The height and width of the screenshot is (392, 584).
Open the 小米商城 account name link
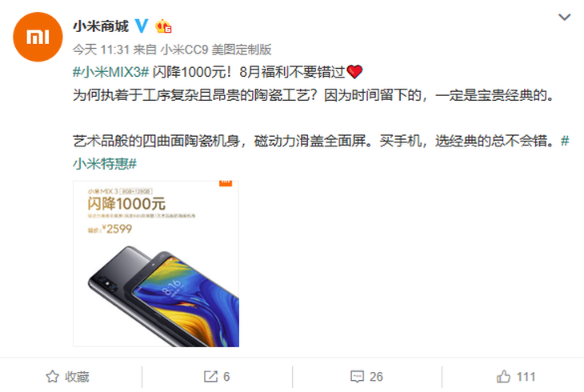pyautogui.click(x=101, y=26)
